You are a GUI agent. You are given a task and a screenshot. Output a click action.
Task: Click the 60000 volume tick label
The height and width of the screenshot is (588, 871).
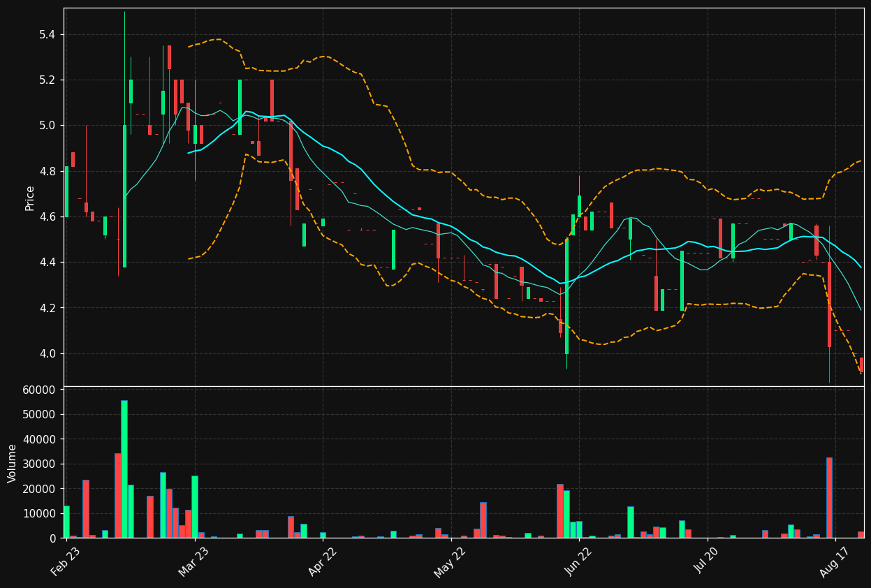point(41,390)
